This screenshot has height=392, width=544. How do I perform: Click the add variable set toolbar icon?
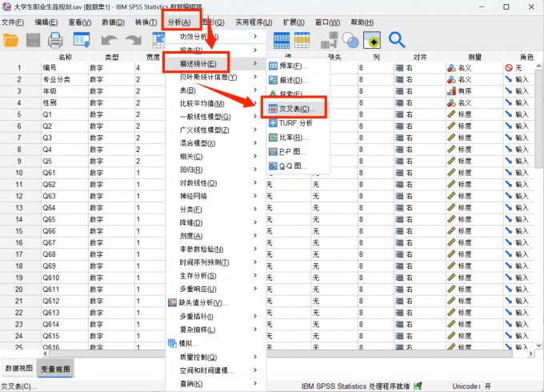pos(372,40)
